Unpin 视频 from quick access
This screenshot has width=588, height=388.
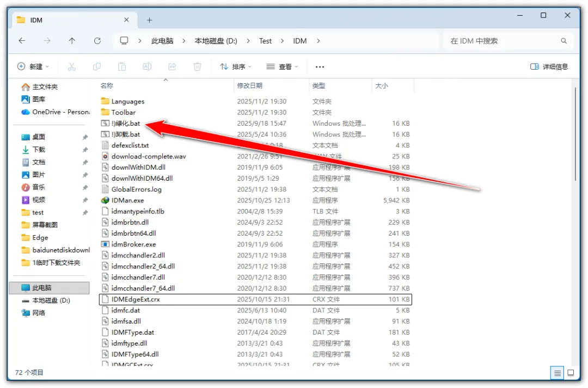point(85,200)
